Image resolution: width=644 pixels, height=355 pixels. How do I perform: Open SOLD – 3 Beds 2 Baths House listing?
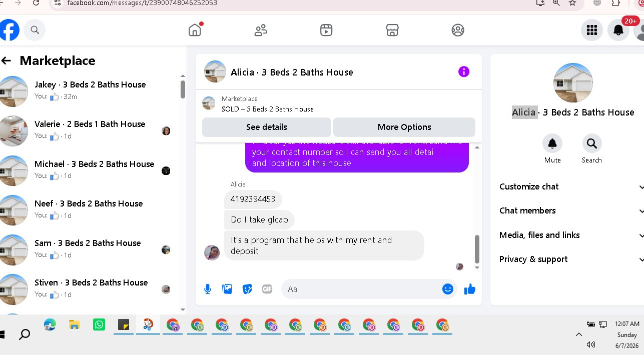(x=268, y=109)
